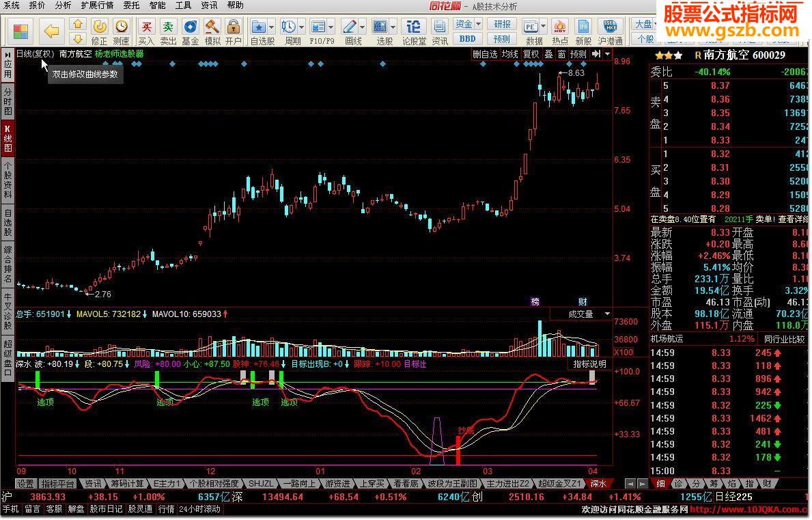Click the up arrow toolbar icon
The height and width of the screenshot is (520, 812).
click(x=78, y=25)
